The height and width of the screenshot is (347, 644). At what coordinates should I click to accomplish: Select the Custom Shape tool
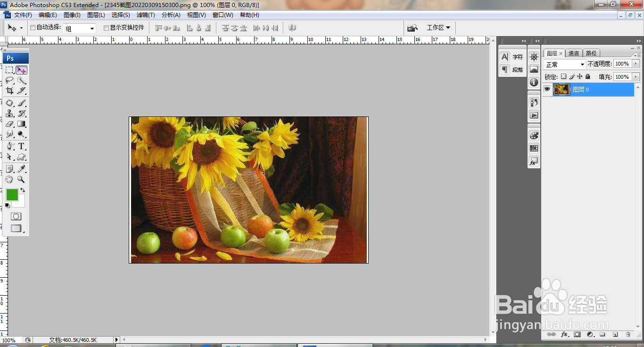(x=22, y=157)
